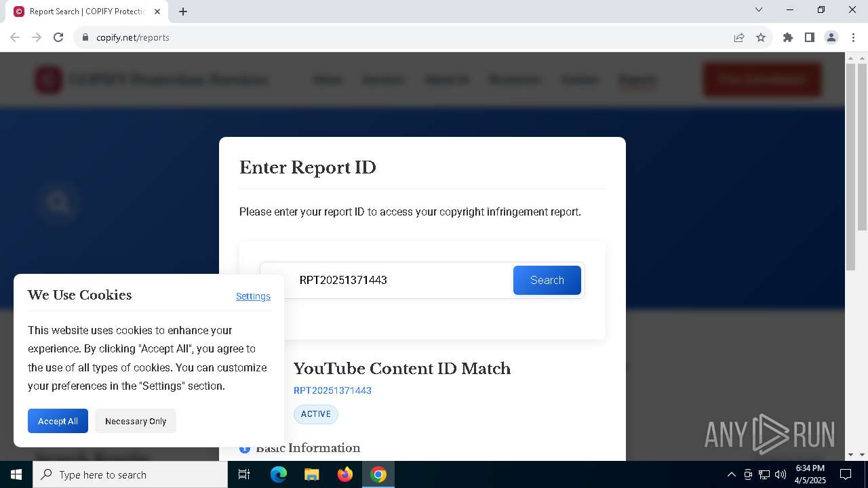Open Task View on the taskbar
Image resolution: width=868 pixels, height=488 pixels.
pos(244,474)
